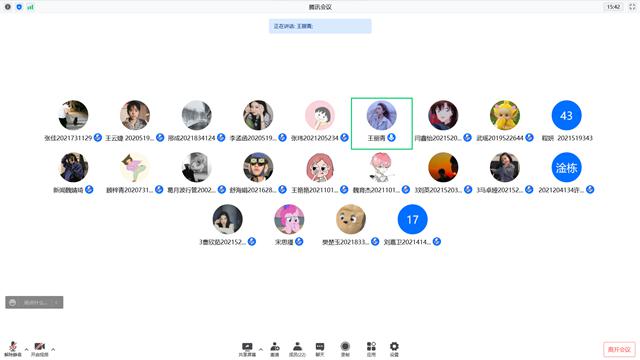Screen dimensions: 640x360
Task: Click the share screen icon
Action: coord(247,347)
